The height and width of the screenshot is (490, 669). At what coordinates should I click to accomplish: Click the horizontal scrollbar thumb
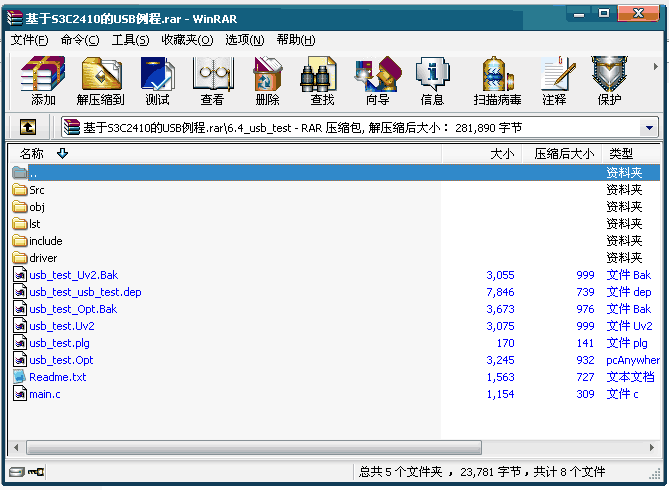[x=254, y=447]
